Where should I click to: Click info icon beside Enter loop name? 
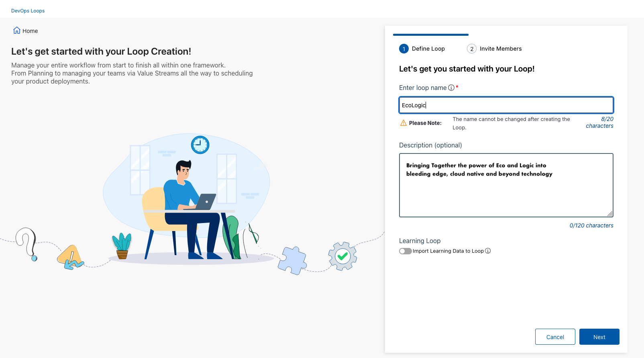point(451,88)
